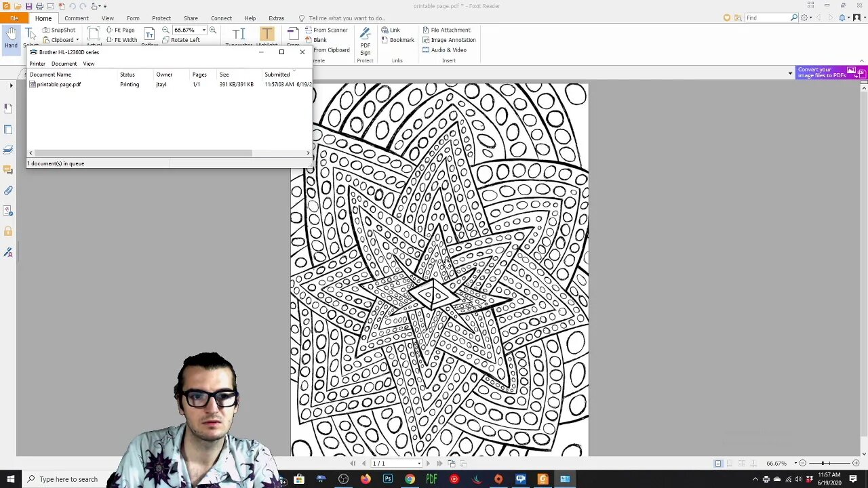
Task: Click the status bar zoom out minus button
Action: click(802, 464)
